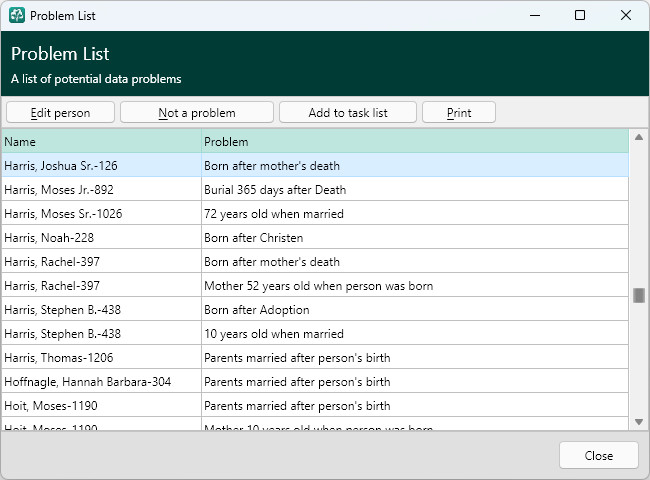This screenshot has width=650, height=480.
Task: Click the scroll up arrow of the list
Action: (639, 137)
